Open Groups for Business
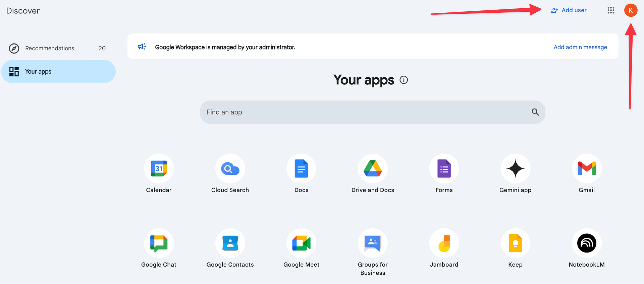This screenshot has width=644, height=284. click(x=373, y=243)
